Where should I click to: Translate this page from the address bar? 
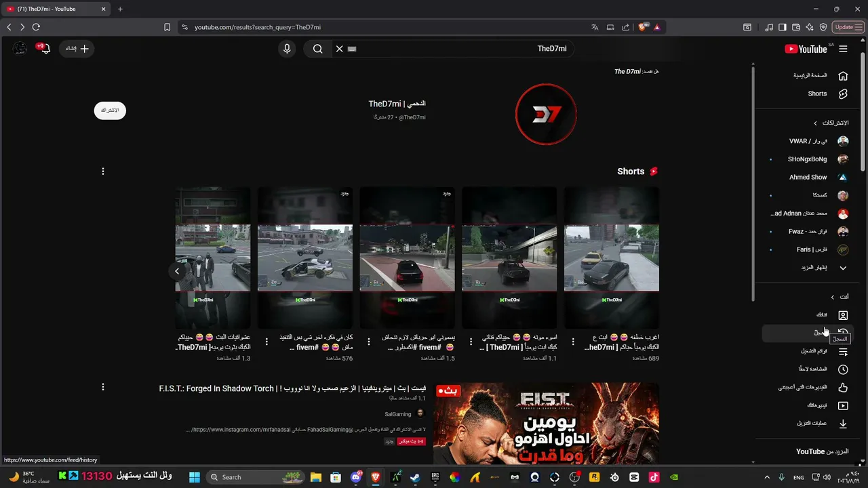point(595,27)
